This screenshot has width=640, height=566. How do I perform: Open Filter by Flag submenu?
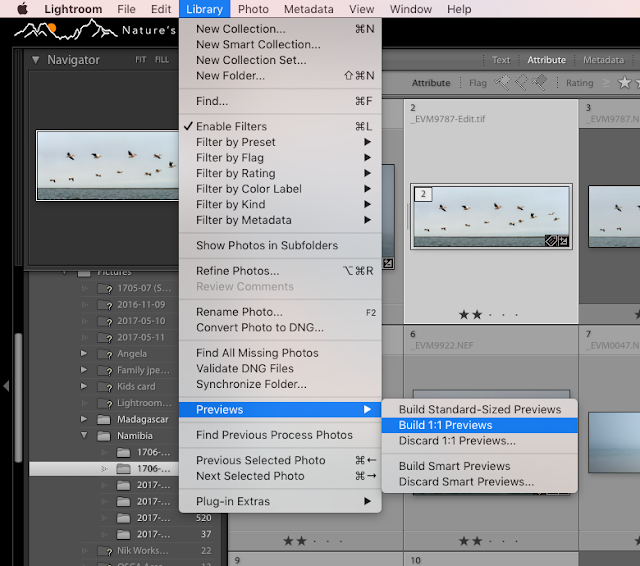[x=280, y=158]
